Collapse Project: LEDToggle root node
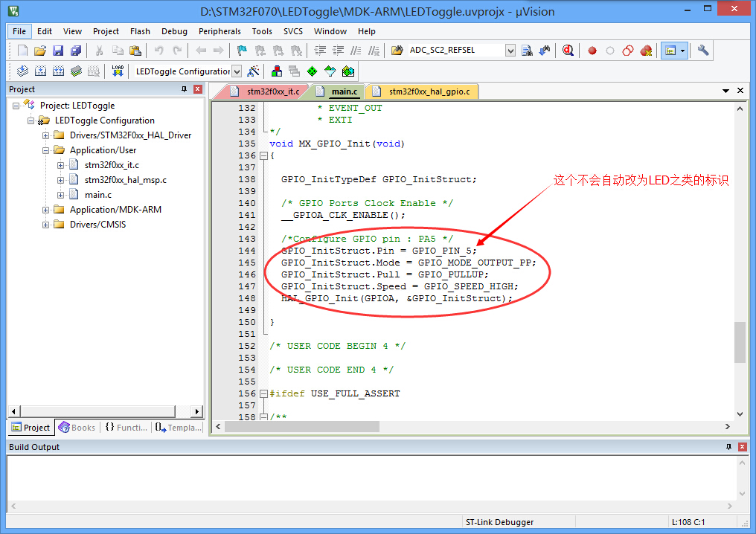 [16, 106]
